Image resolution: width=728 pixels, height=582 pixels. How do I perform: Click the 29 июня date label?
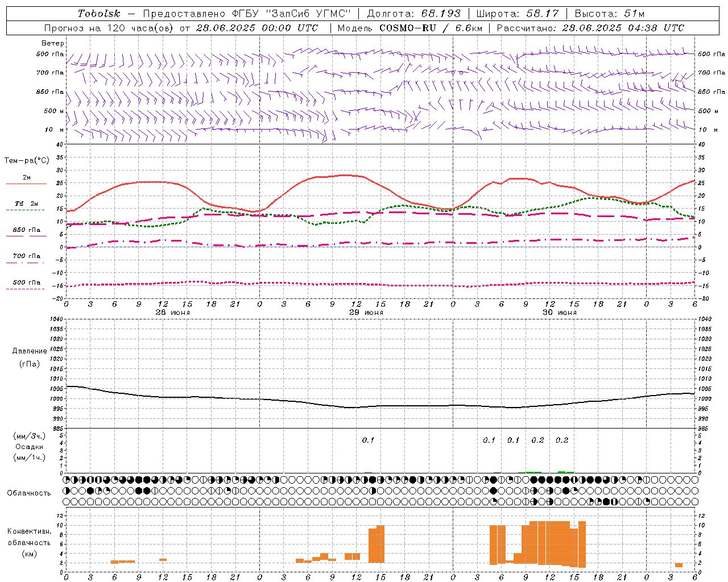(x=366, y=313)
